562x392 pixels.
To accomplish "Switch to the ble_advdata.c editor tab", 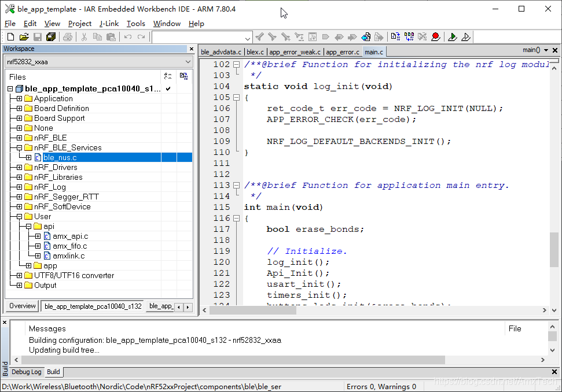I will pyautogui.click(x=221, y=52).
